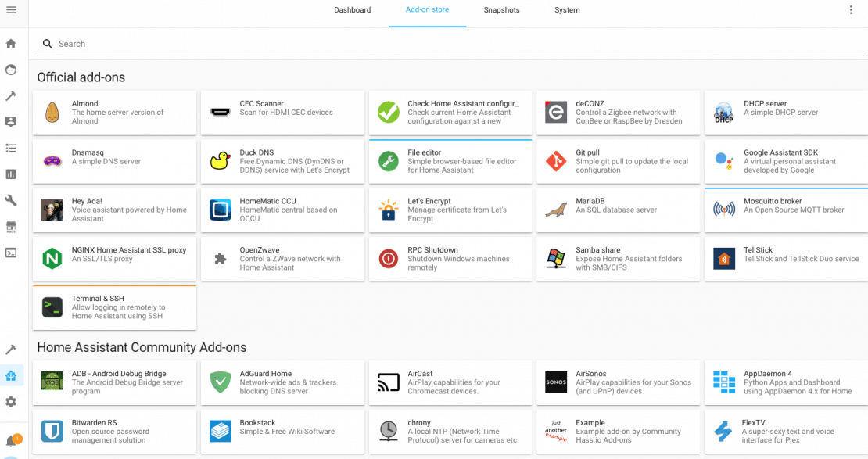Switch to the Dashboard tab
This screenshot has width=868, height=459.
click(352, 10)
